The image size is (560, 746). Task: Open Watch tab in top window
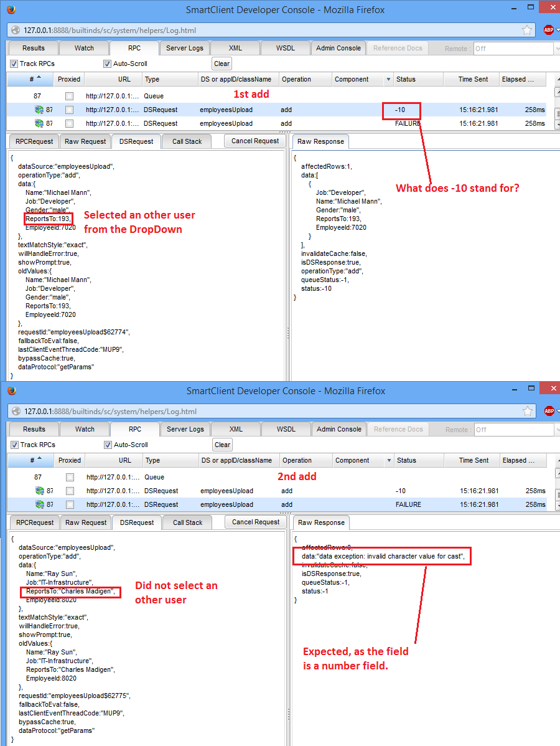84,48
